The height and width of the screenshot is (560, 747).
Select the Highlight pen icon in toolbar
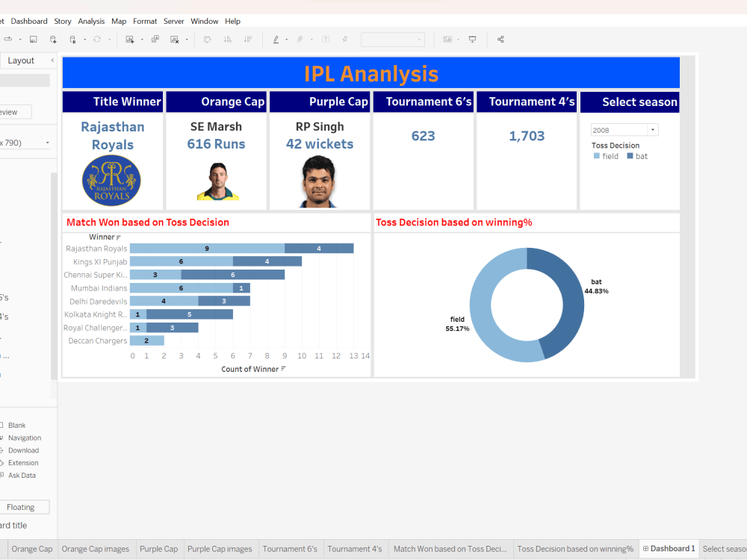pyautogui.click(x=276, y=39)
